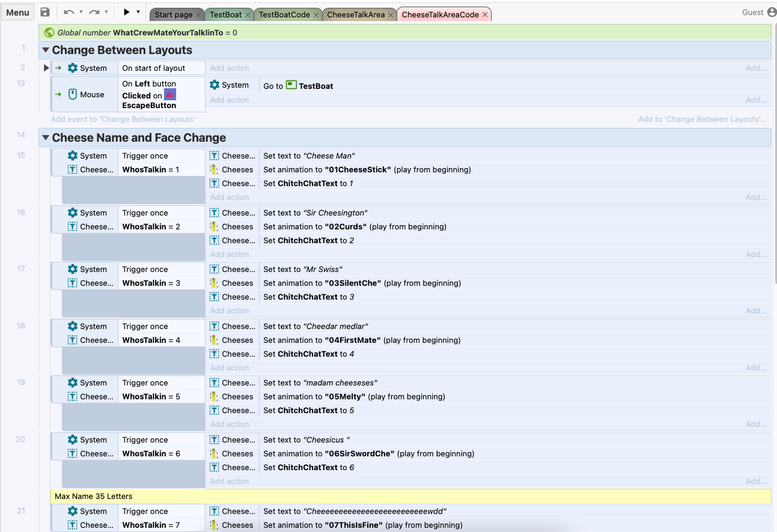The height and width of the screenshot is (532, 777).
Task: Select the Max Name 35 Letters comment
Action: pos(94,496)
